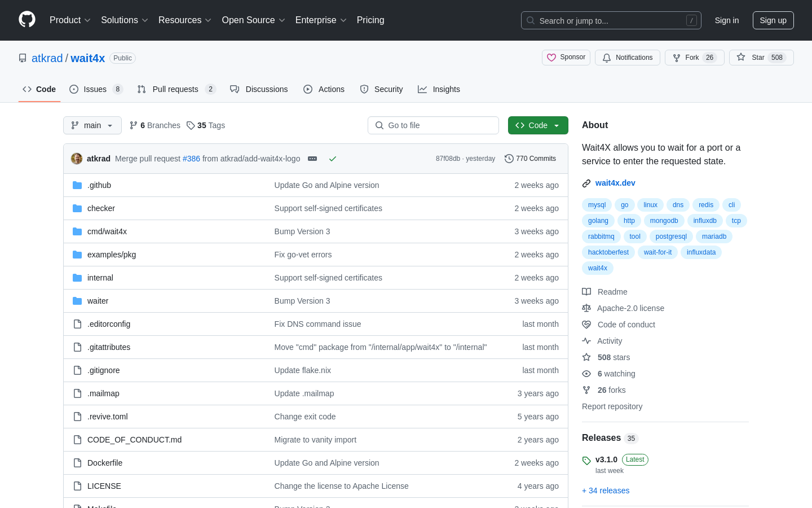Focus the Go to file field
Image resolution: width=812 pixels, height=508 pixels.
click(x=433, y=125)
